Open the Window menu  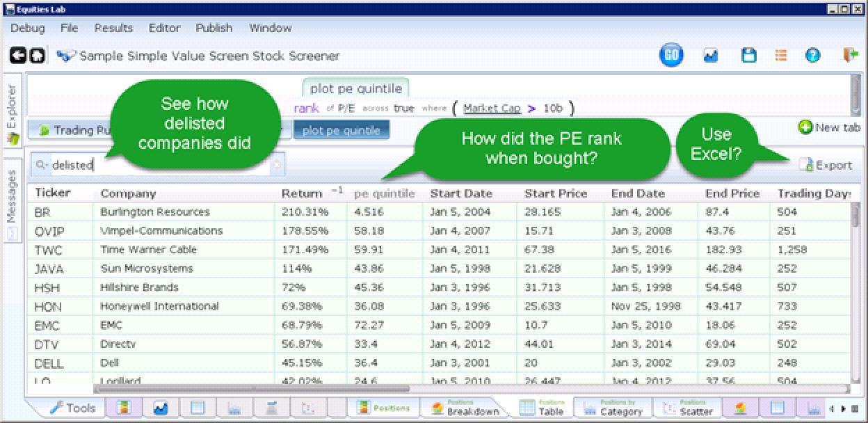[x=271, y=29]
